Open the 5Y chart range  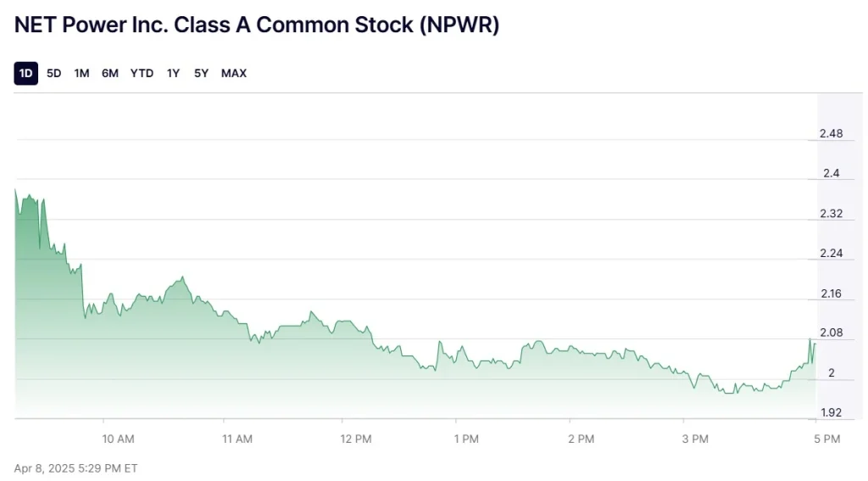click(201, 74)
